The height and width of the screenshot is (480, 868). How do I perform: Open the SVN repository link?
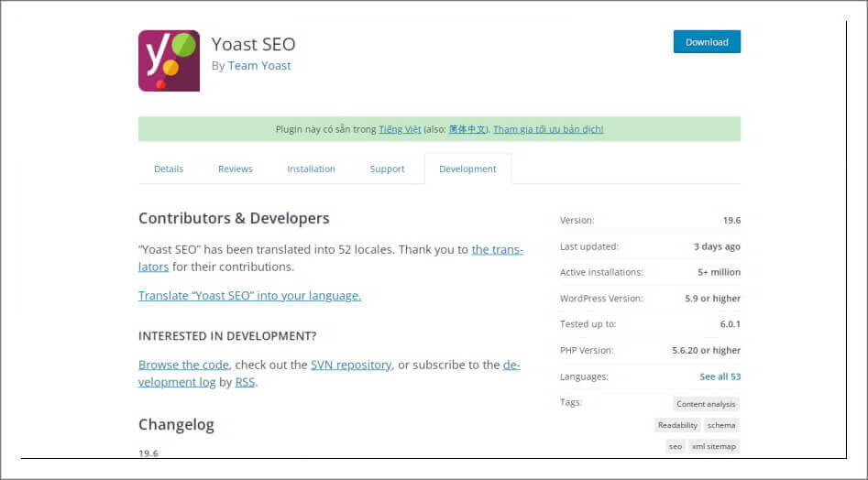[351, 365]
